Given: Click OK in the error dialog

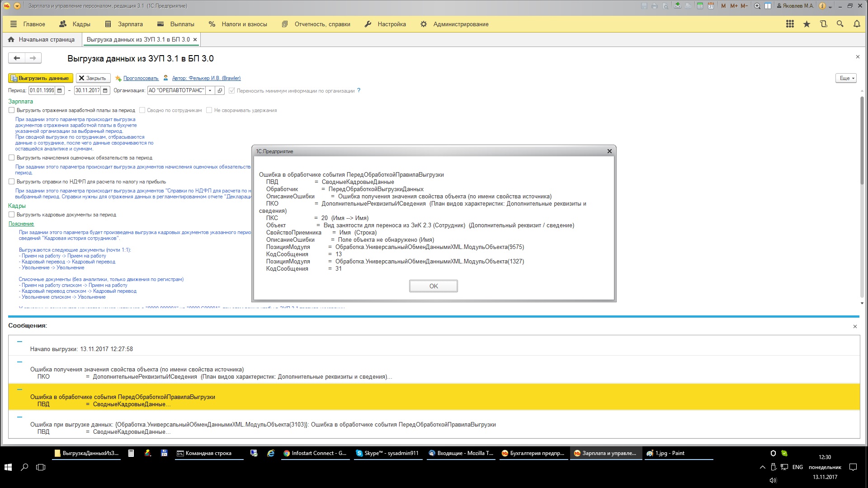Looking at the screenshot, I should (x=434, y=286).
